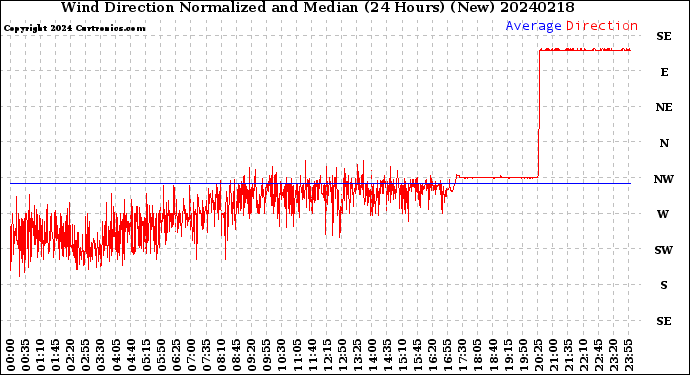Select the 02:55 time label
690x375 pixels.
[x=86, y=355]
